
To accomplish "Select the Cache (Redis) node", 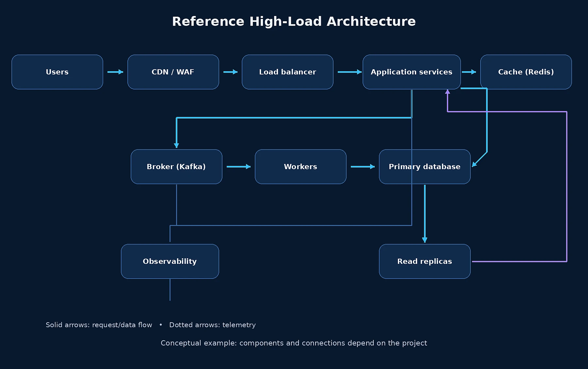I will pos(526,72).
